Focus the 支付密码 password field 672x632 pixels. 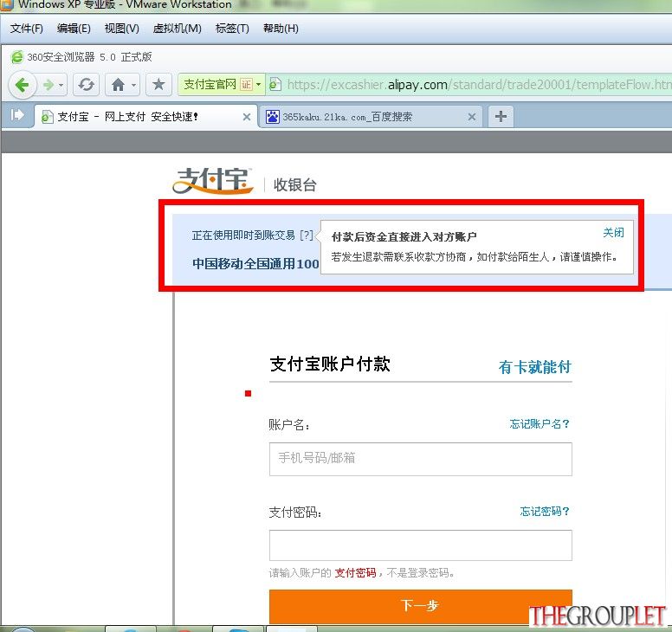[x=420, y=545]
